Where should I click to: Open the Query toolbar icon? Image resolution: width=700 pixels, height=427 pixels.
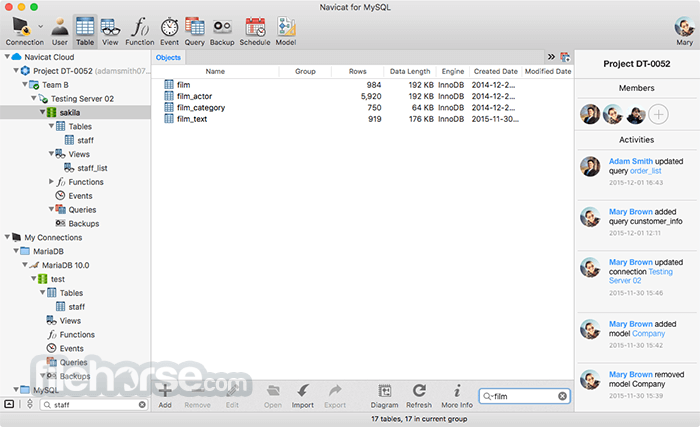195,30
